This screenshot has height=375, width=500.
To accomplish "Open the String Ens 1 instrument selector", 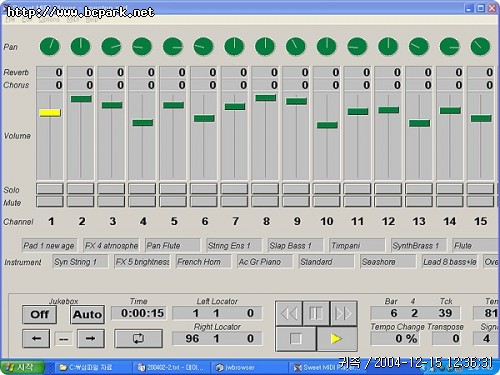I will pos(234,246).
